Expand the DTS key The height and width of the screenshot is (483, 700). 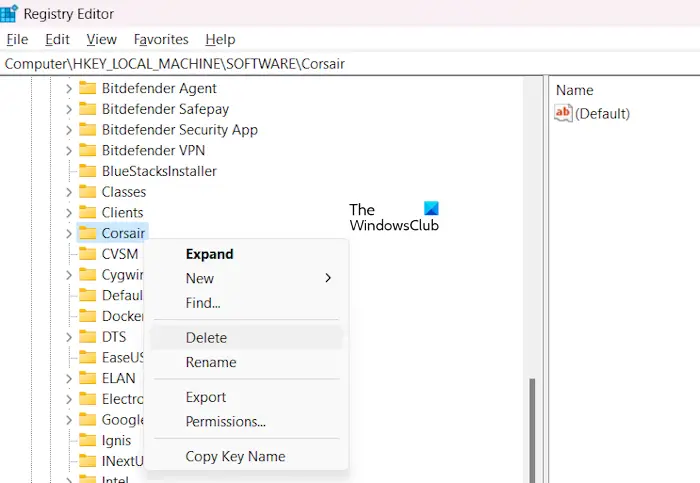pyautogui.click(x=68, y=337)
